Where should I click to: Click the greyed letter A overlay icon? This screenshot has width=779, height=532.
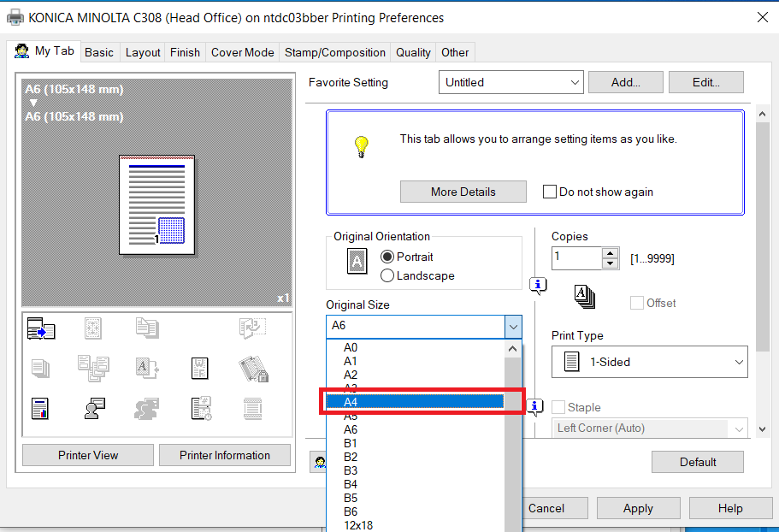click(147, 368)
